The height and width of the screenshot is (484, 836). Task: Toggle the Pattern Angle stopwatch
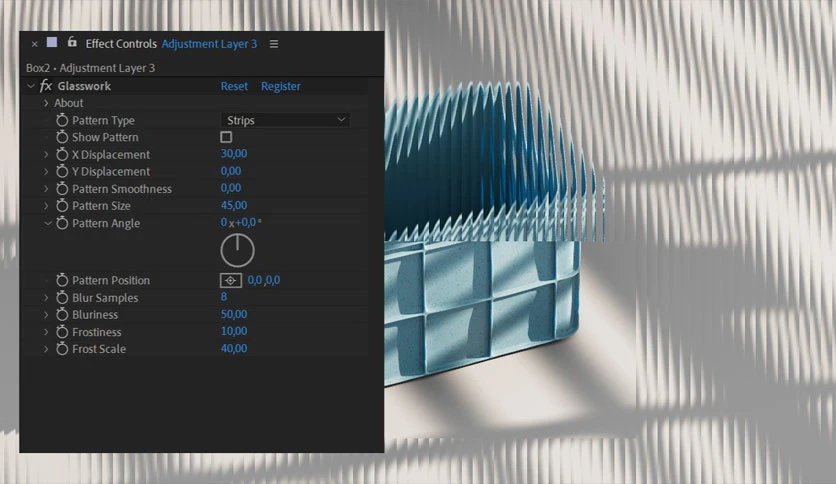click(62, 223)
